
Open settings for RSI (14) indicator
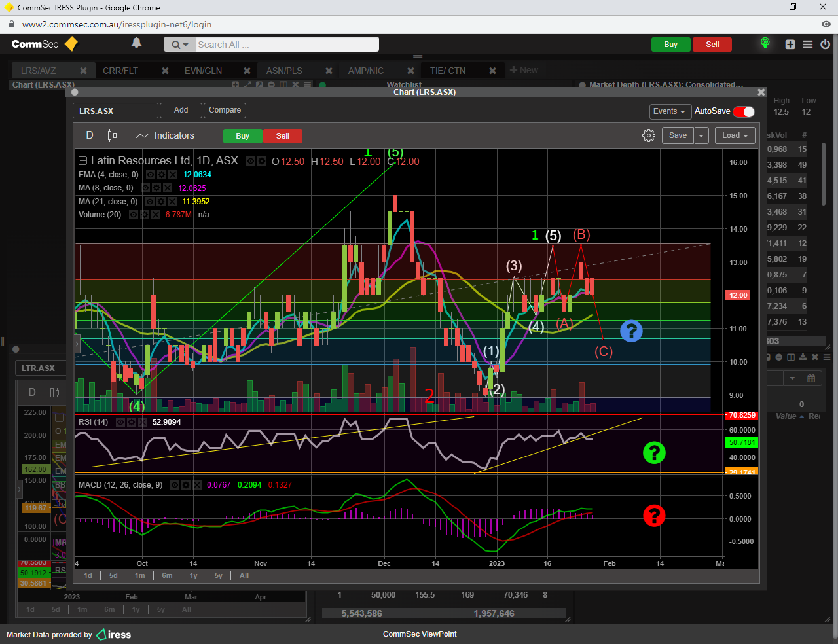pyautogui.click(x=132, y=422)
